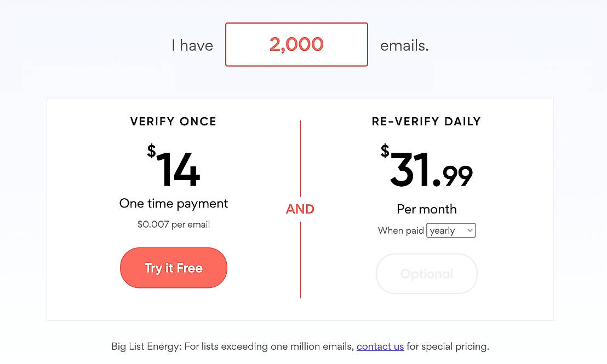Click the RE-VERIFY DAILY heading
This screenshot has height=364, width=607.
pos(426,122)
